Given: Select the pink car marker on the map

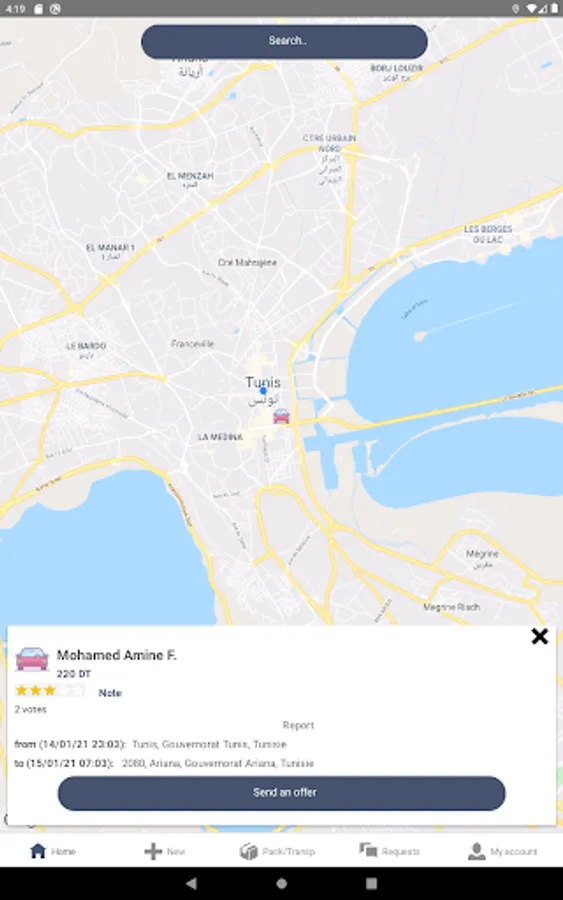Looking at the screenshot, I should (x=281, y=416).
